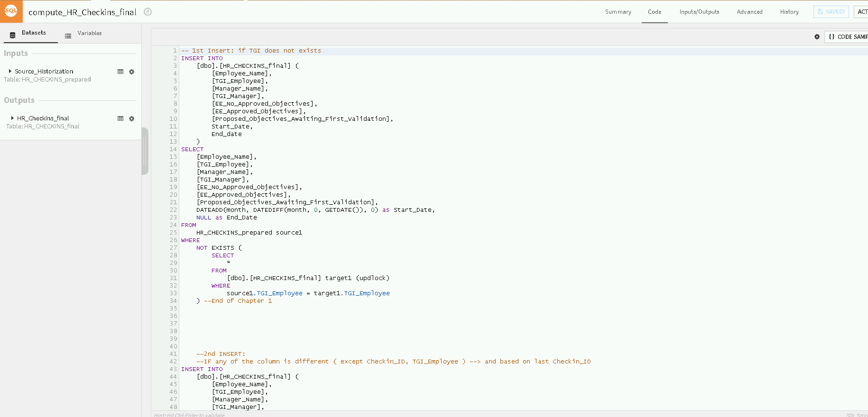Click the '[Proposed_Objectives_Awaiting_First_Validation],' line 10
The image size is (868, 417).
tap(303, 119)
